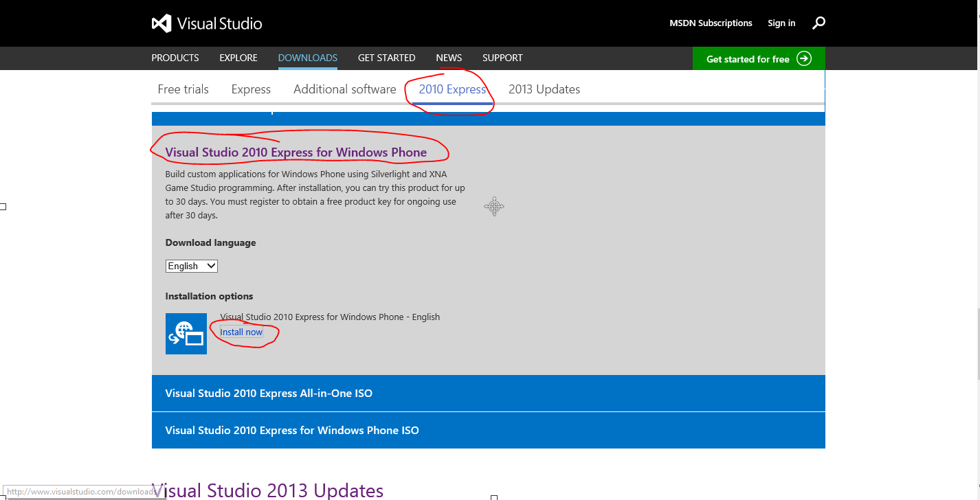Screen dimensions: 980x500
Task: Click the arrow circle in Get started button
Action: 804,58
